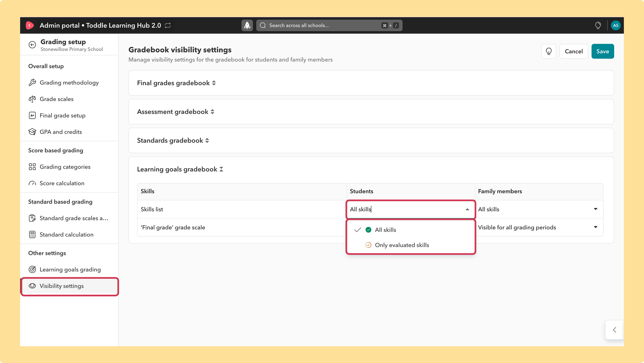The height and width of the screenshot is (363, 644).
Task: Click the Stonewillow Primary School subtitle
Action: pos(72,49)
